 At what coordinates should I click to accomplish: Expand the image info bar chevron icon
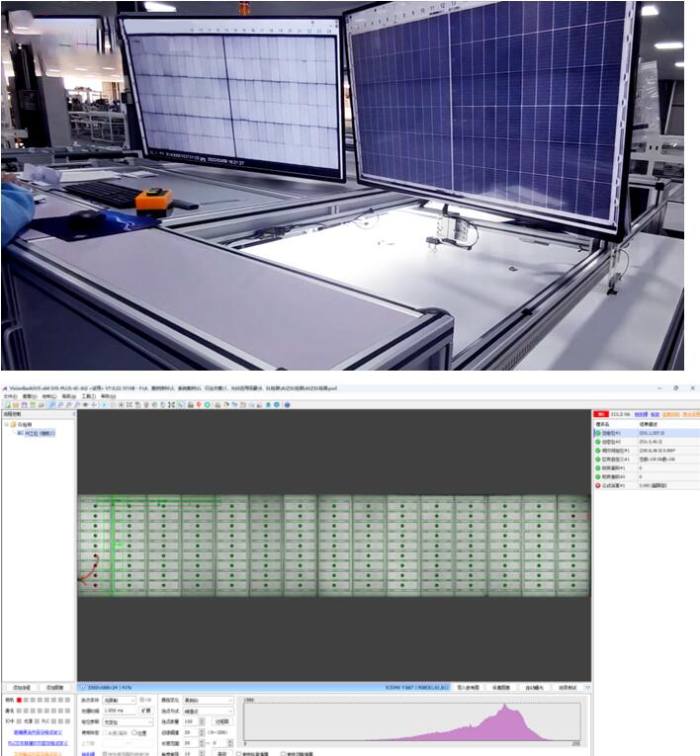click(x=81, y=687)
